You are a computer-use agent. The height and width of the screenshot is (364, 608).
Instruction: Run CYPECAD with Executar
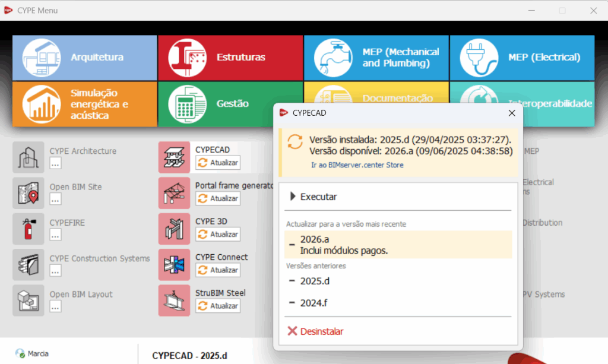pyautogui.click(x=398, y=197)
